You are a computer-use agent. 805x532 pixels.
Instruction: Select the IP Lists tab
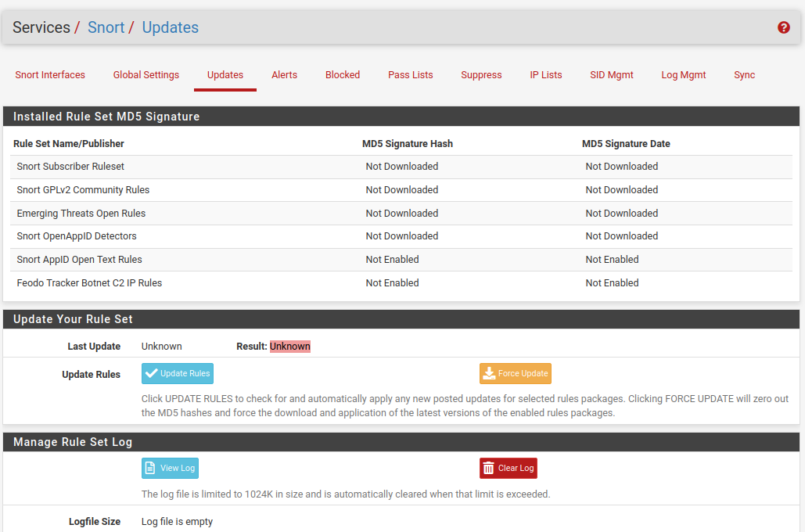[x=545, y=74]
